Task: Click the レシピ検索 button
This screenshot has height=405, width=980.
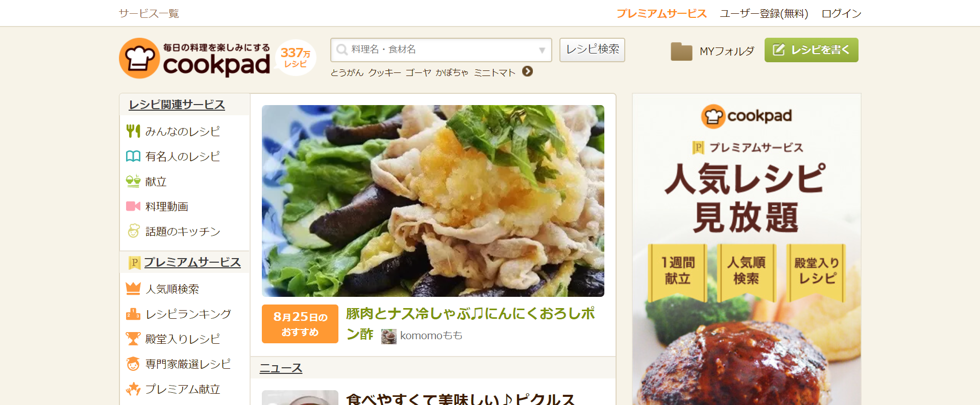Action: (x=592, y=49)
